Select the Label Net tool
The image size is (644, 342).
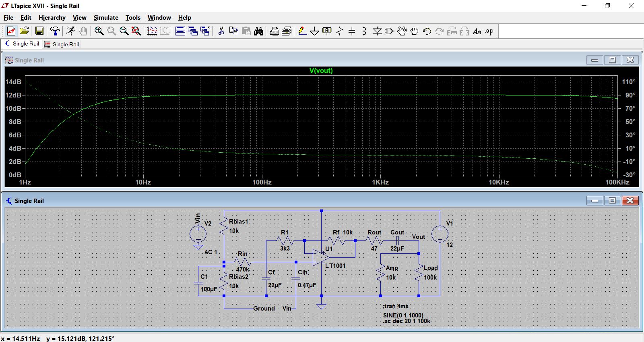(x=327, y=31)
